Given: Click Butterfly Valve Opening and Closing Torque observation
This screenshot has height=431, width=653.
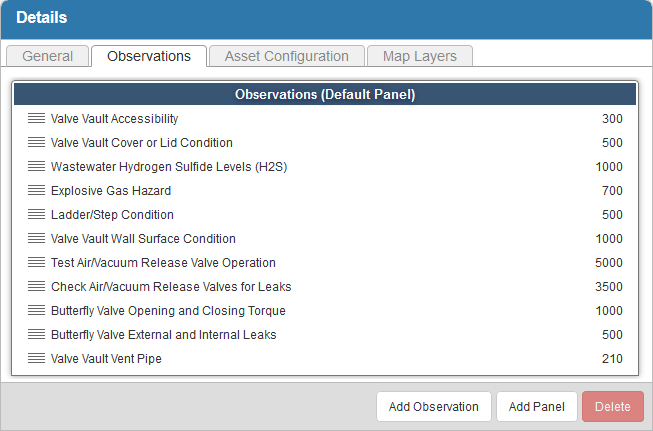Looking at the screenshot, I should pyautogui.click(x=168, y=311).
